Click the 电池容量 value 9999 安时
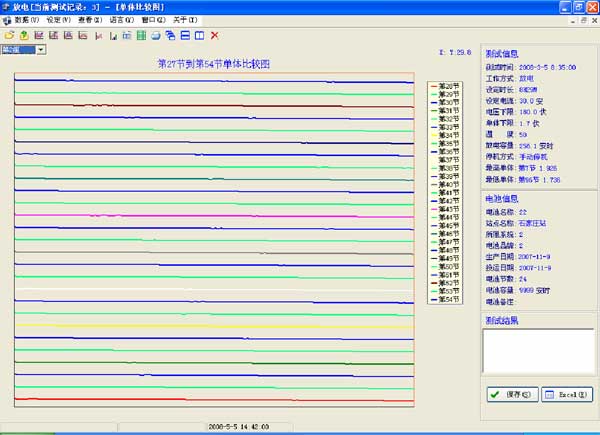This screenshot has height=435, width=600. [535, 290]
